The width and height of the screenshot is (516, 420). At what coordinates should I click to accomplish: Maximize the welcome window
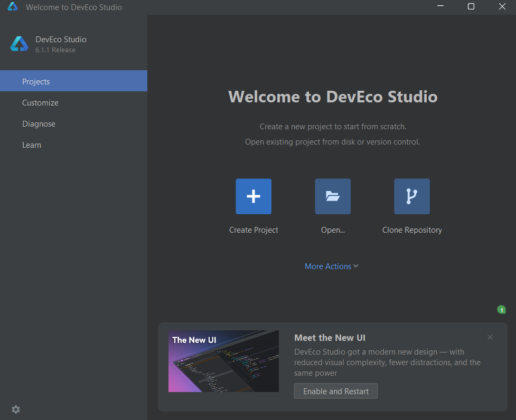click(471, 6)
